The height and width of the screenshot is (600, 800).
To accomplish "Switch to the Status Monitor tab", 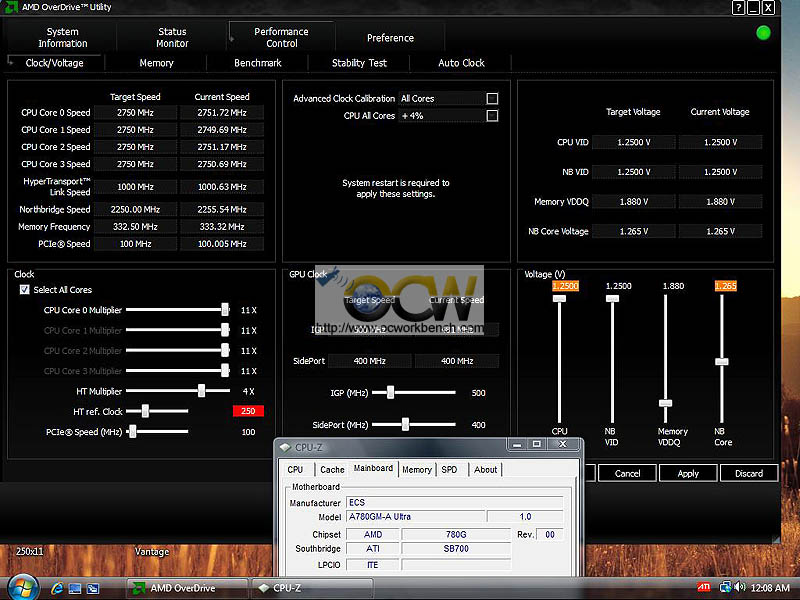I will [172, 37].
